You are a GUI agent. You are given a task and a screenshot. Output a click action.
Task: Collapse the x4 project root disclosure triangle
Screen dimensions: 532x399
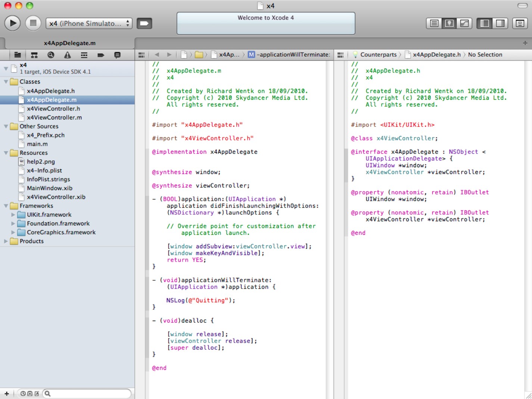(6, 68)
